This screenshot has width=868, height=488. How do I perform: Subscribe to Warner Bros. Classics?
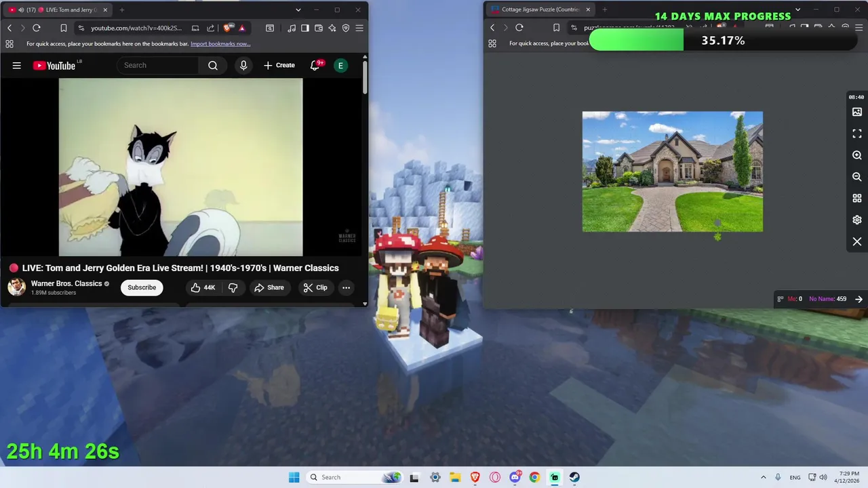[x=142, y=287]
